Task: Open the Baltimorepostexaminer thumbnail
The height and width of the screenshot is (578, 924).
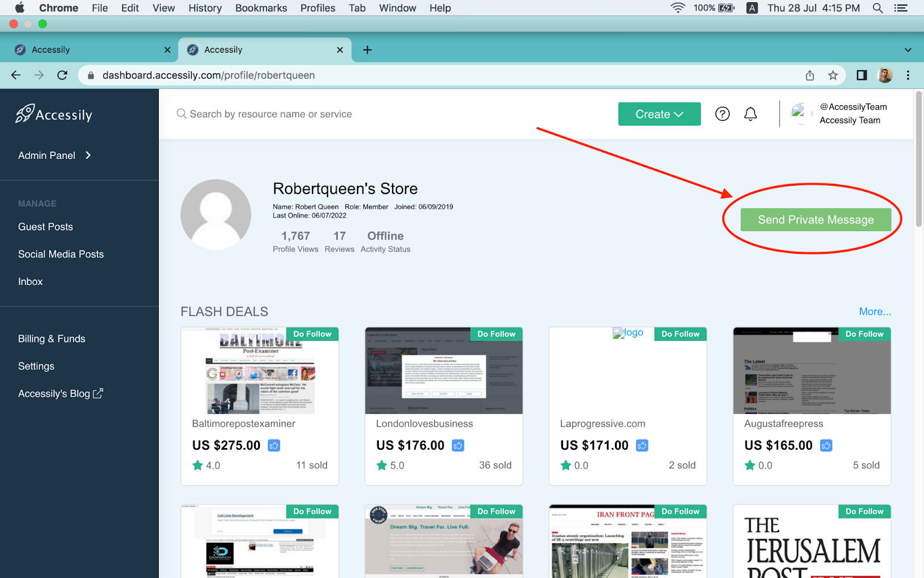Action: point(260,370)
